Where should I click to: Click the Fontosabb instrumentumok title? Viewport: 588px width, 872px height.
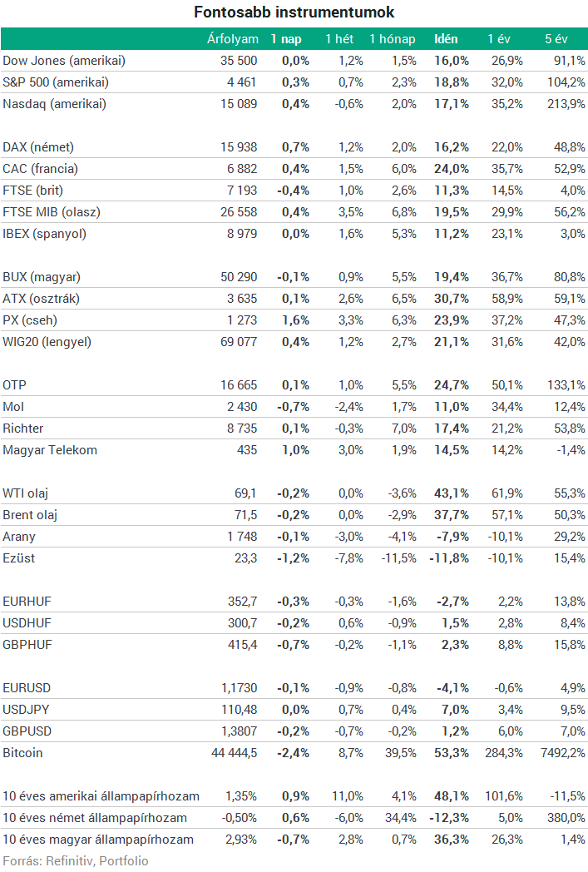294,12
